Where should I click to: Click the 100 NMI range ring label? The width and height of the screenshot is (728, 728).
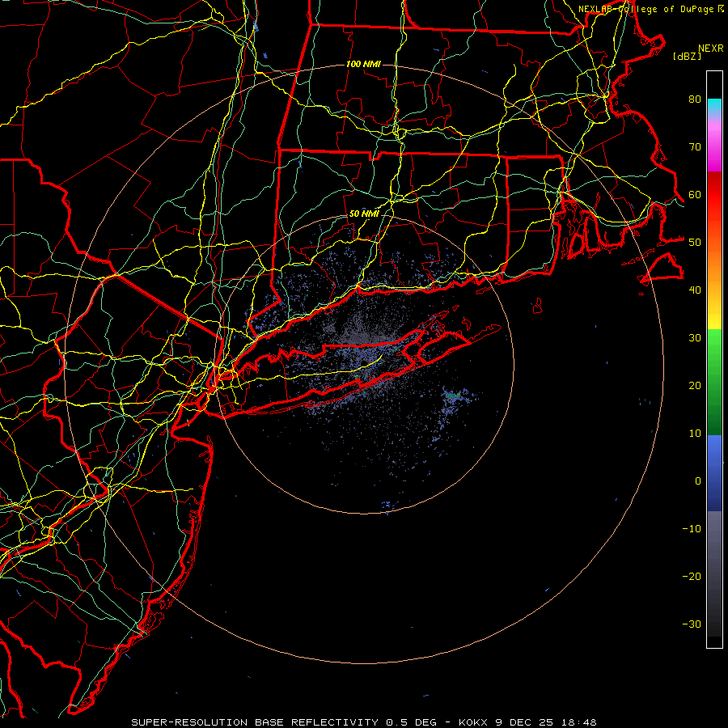363,64
